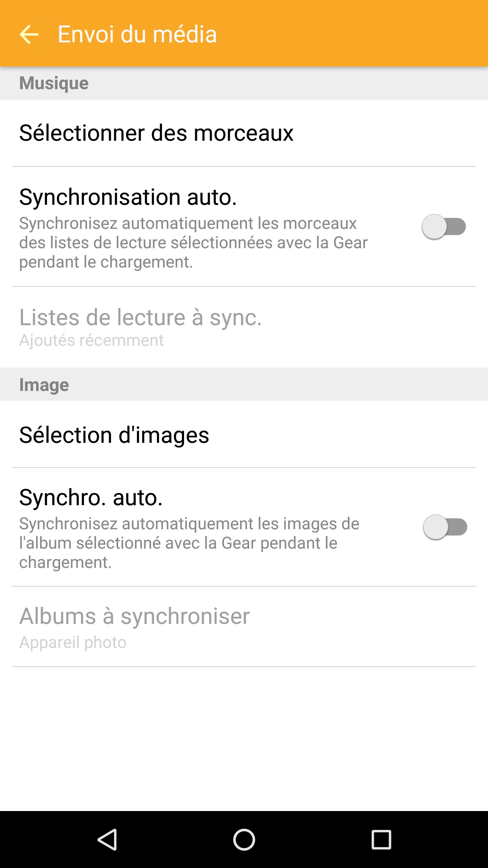Enable the music Synchronisation auto. switch
This screenshot has width=488, height=868.
(444, 226)
